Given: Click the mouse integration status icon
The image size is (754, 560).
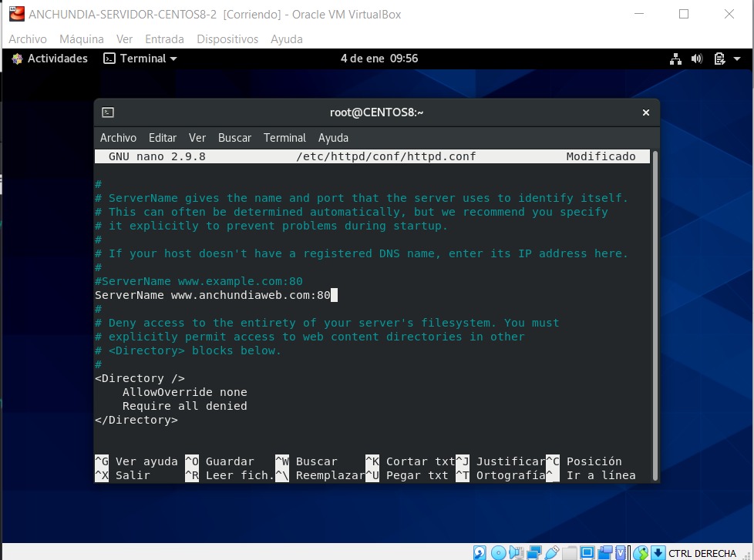Looking at the screenshot, I should (641, 553).
